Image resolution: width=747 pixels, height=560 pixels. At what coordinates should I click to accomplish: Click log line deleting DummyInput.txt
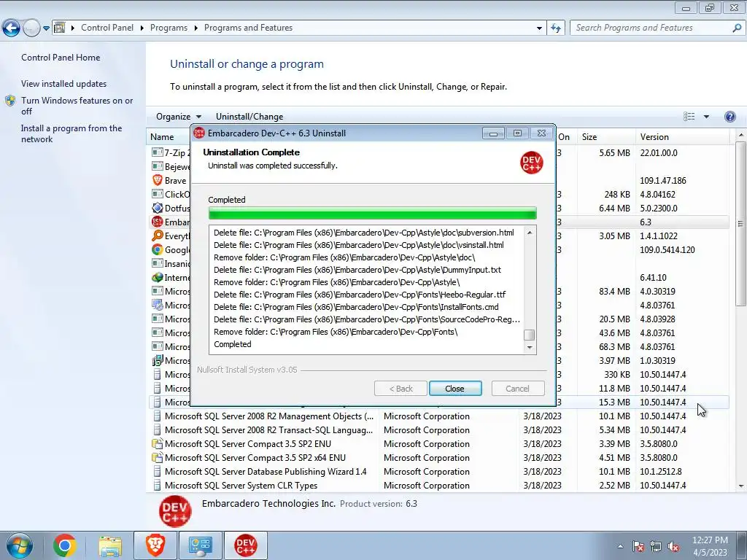click(x=357, y=270)
